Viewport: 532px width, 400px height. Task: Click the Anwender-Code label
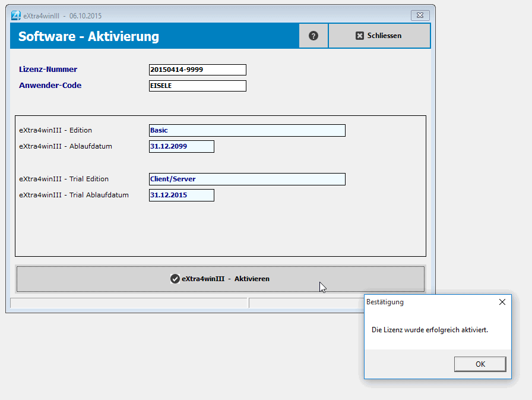coord(50,86)
